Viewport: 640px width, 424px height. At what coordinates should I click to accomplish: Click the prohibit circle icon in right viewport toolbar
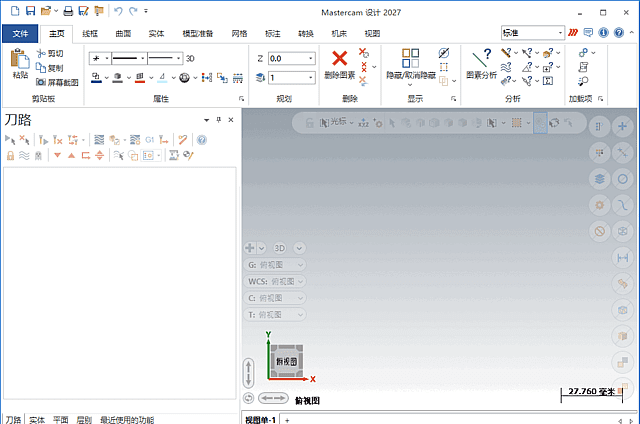pos(600,231)
